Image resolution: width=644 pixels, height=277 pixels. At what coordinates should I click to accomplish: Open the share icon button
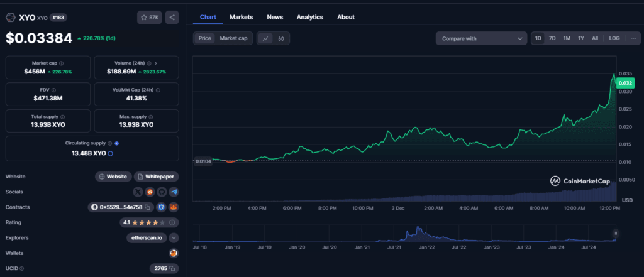coord(172,18)
